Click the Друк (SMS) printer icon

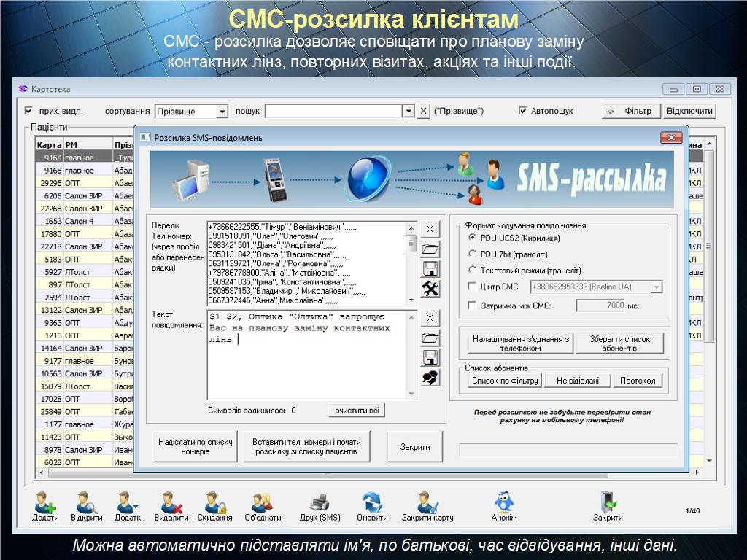(x=320, y=504)
